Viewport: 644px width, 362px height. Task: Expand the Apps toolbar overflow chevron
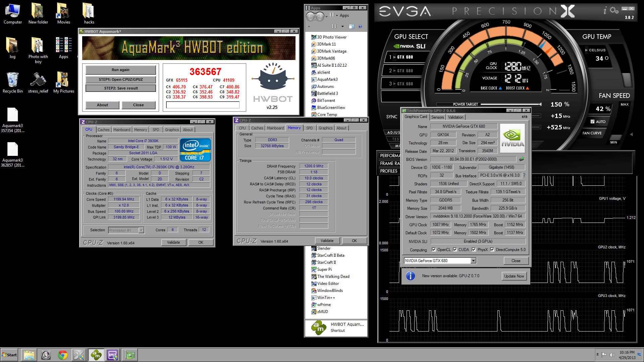click(309, 26)
